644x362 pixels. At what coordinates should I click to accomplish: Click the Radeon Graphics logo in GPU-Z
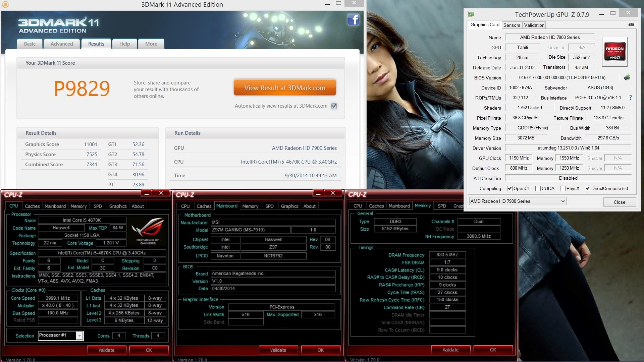[614, 52]
